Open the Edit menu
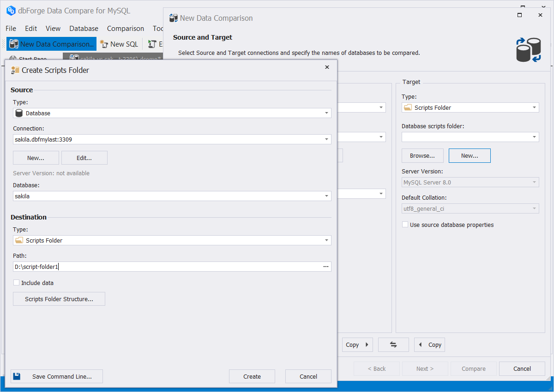 [x=31, y=29]
